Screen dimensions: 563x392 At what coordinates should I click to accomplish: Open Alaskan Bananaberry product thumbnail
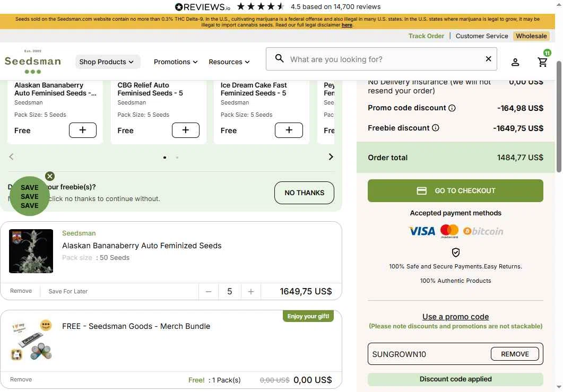[x=31, y=251]
